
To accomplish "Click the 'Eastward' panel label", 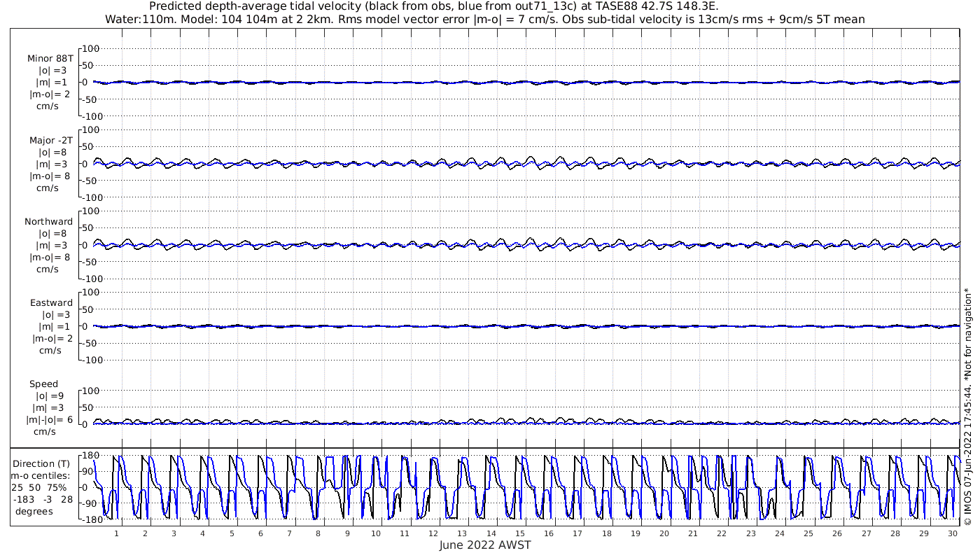I will [51, 303].
